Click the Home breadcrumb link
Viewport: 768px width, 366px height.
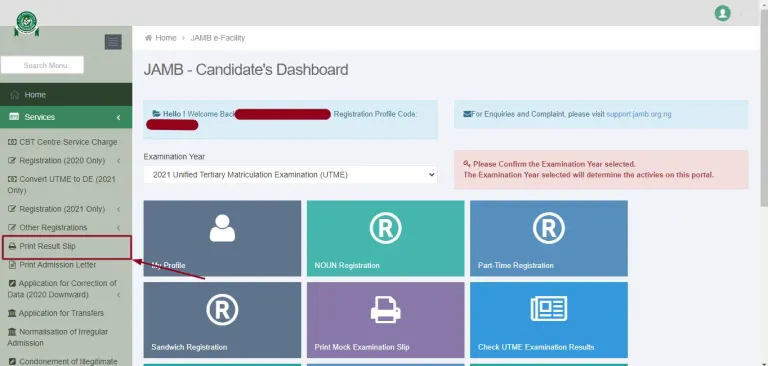click(x=166, y=38)
